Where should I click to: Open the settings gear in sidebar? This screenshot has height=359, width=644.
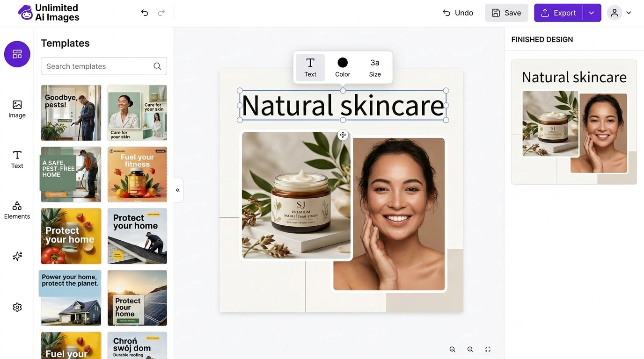tap(17, 307)
